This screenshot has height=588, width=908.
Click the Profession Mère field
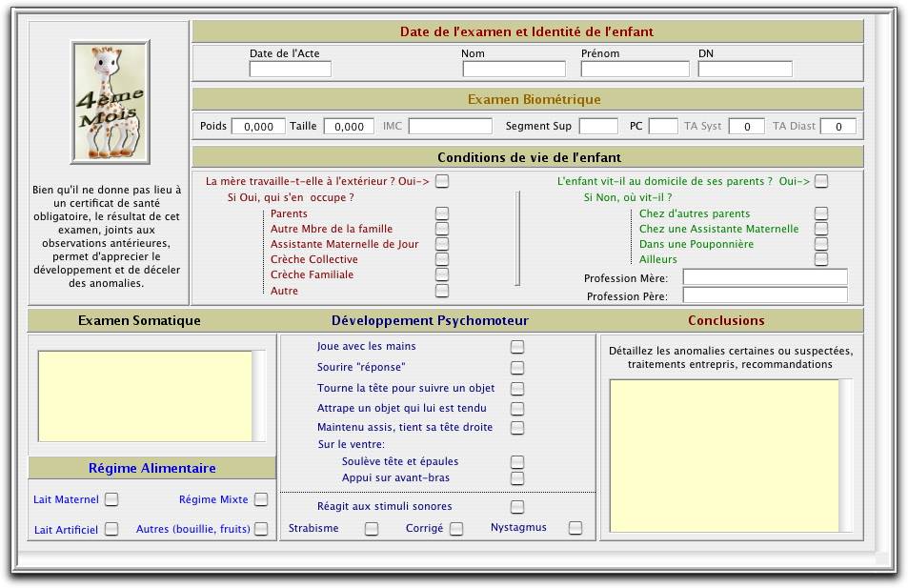point(765,277)
